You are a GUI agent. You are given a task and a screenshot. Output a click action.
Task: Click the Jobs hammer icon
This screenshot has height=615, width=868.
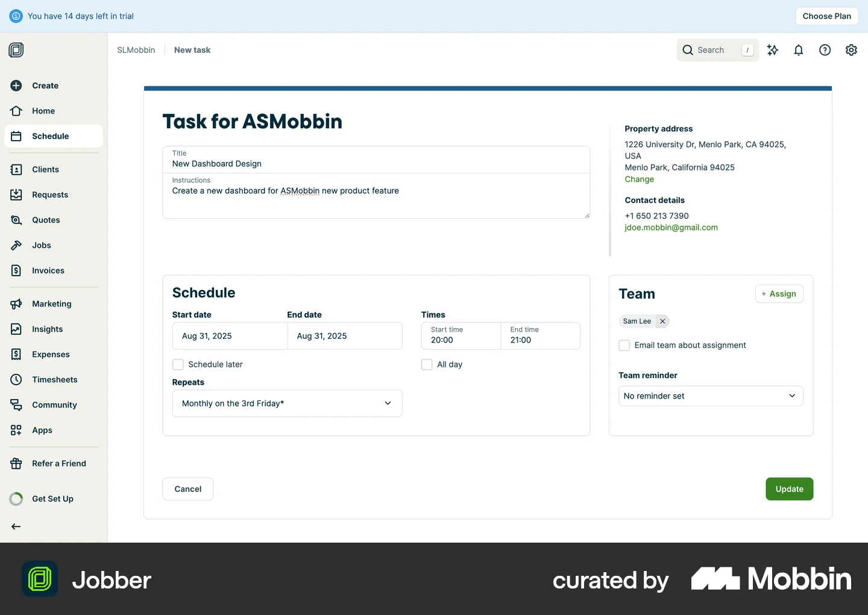[16, 245]
